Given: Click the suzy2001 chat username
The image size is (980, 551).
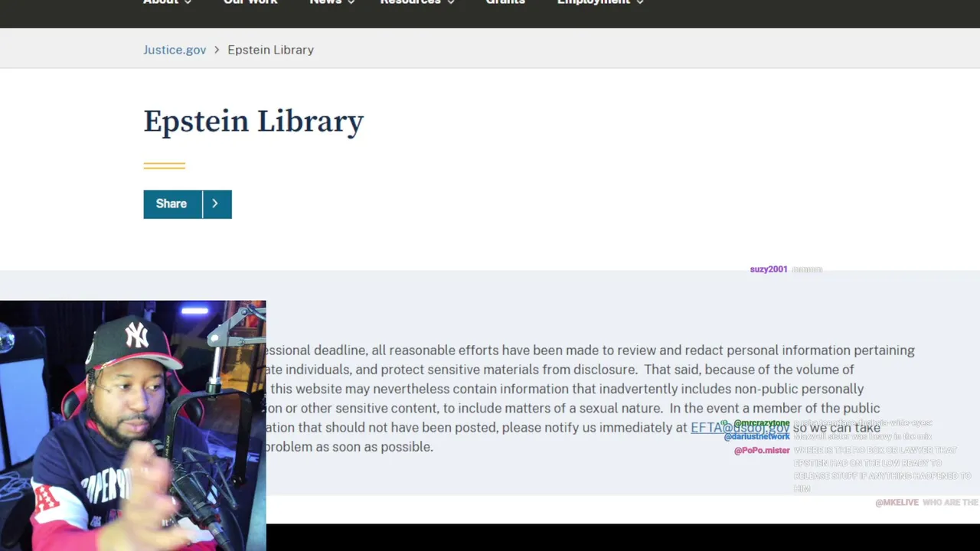Looking at the screenshot, I should pyautogui.click(x=769, y=269).
